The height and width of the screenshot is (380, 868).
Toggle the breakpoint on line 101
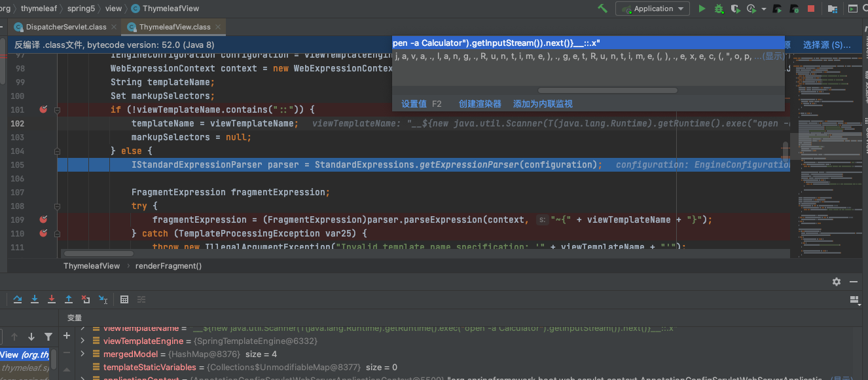click(43, 109)
